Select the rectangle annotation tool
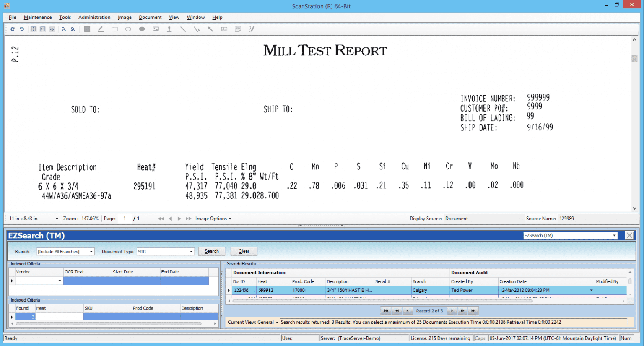 pyautogui.click(x=114, y=29)
